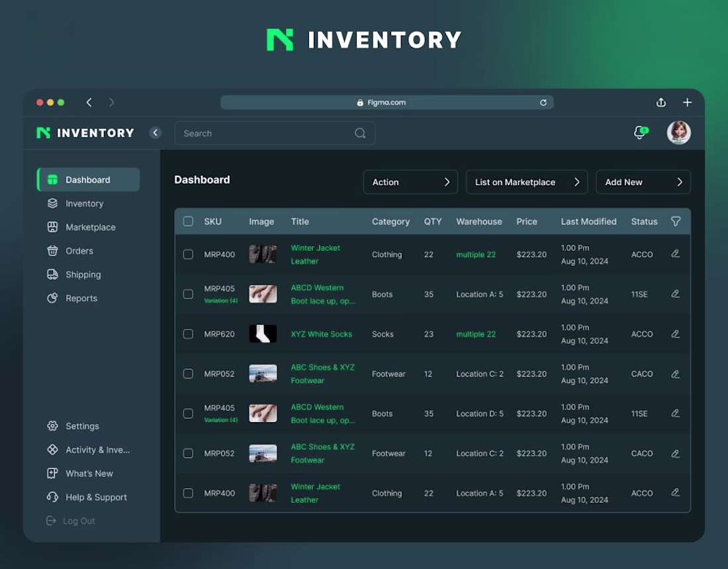Screen dimensions: 728x569
Task: Go back with browser back arrow
Action: point(89,102)
